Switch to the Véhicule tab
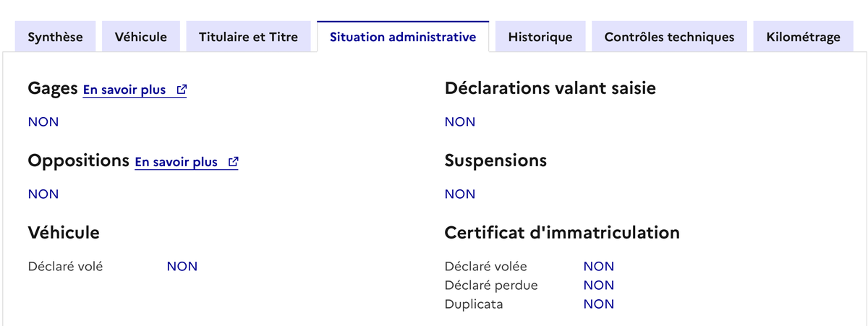Image resolution: width=868 pixels, height=326 pixels. (140, 37)
